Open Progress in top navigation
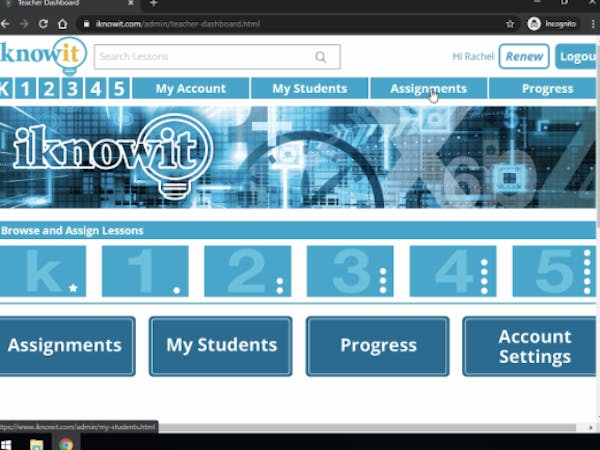 544,88
